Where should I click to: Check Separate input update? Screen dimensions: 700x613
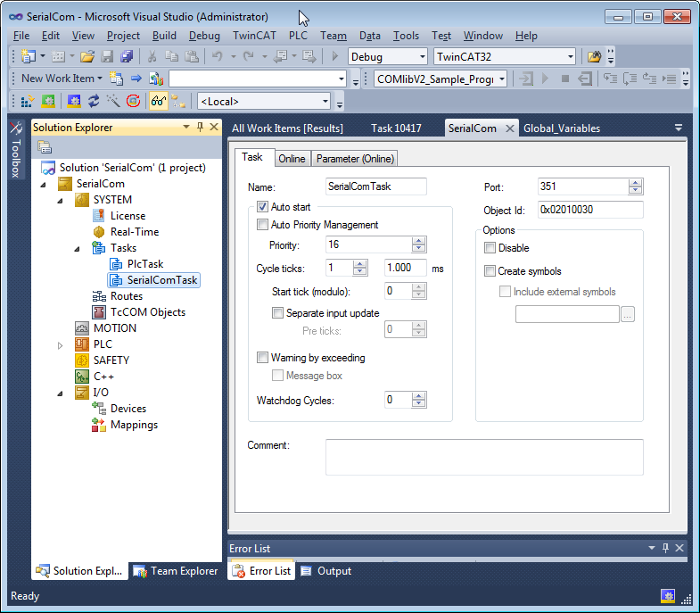(x=277, y=313)
